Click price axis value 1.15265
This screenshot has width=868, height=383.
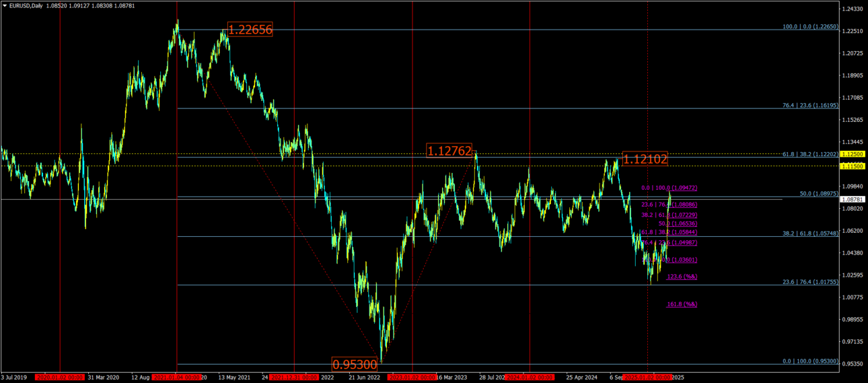[x=853, y=120]
